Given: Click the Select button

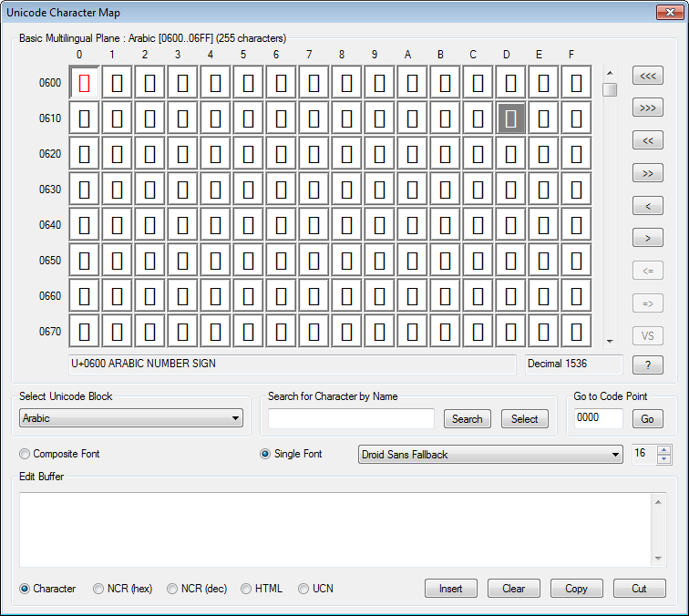Looking at the screenshot, I should [525, 419].
